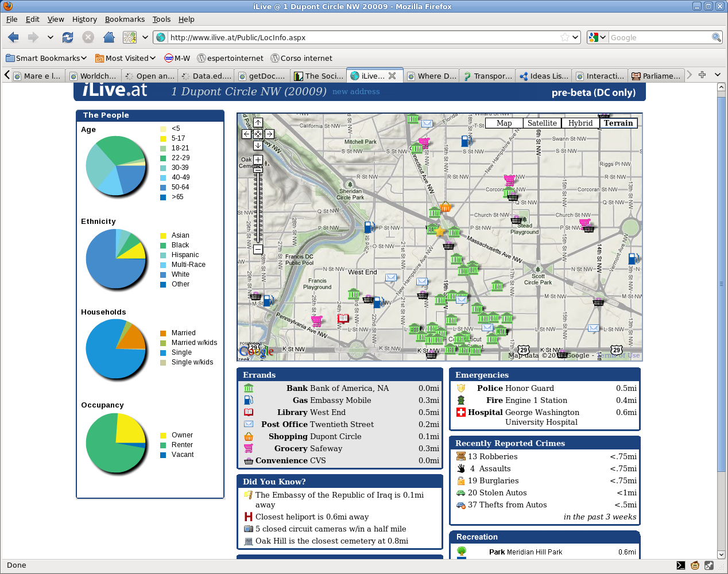Pan the map down
The width and height of the screenshot is (728, 574).
click(258, 145)
